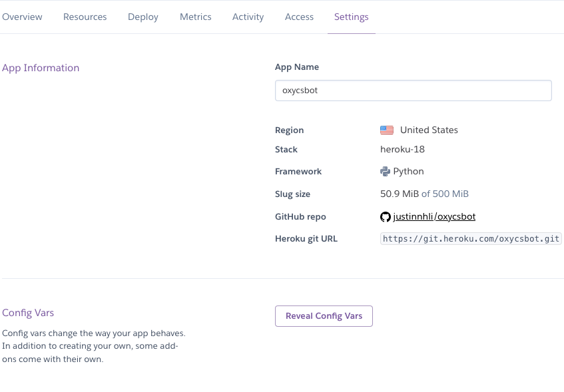Click the 'App Name' field label
The height and width of the screenshot is (392, 564).
297,67
